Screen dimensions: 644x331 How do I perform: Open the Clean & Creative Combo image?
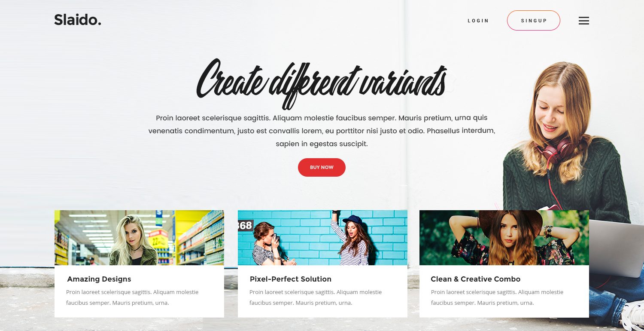tap(504, 238)
